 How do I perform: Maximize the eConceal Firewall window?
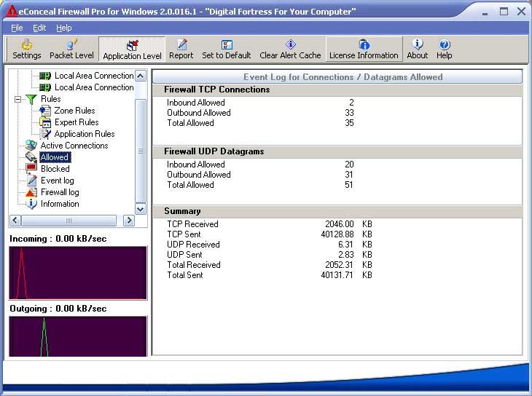coord(504,12)
